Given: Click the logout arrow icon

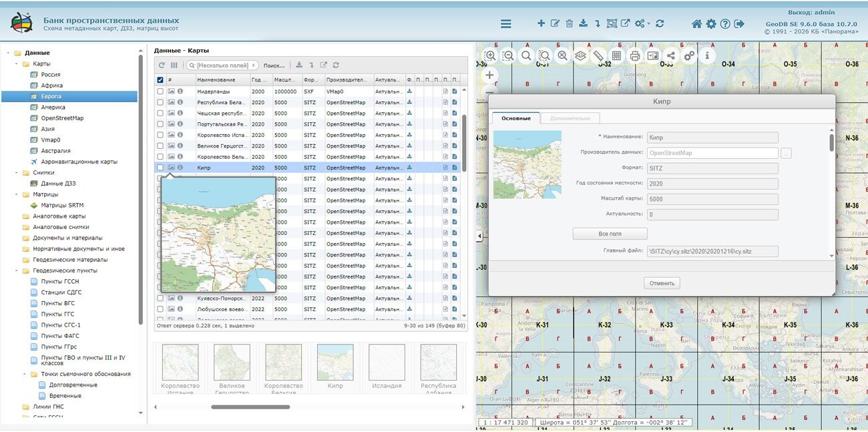Looking at the screenshot, I should (739, 23).
